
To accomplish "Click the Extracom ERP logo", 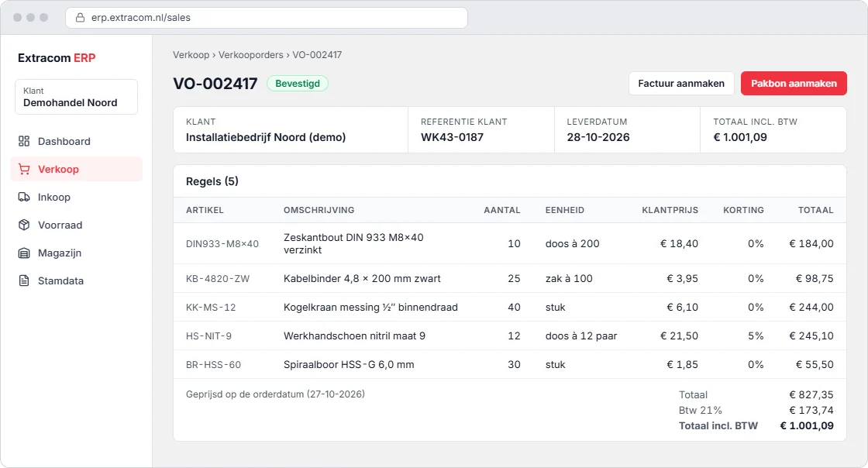I will (57, 58).
